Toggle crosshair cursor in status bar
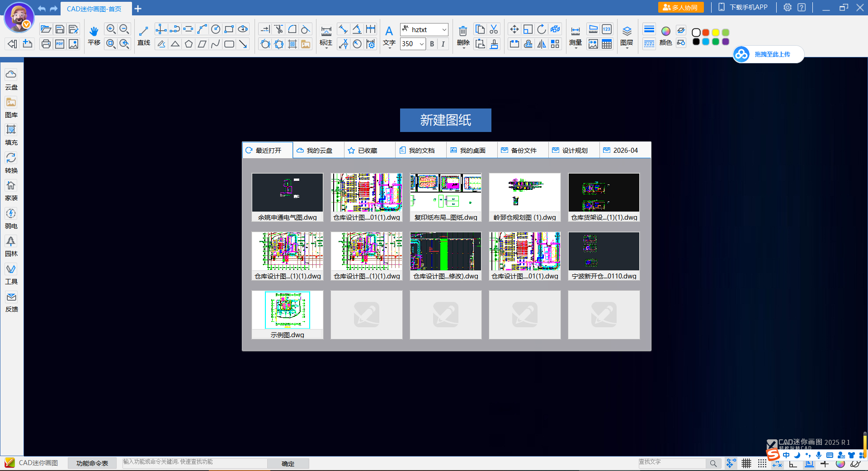868x471 pixels. click(825, 464)
